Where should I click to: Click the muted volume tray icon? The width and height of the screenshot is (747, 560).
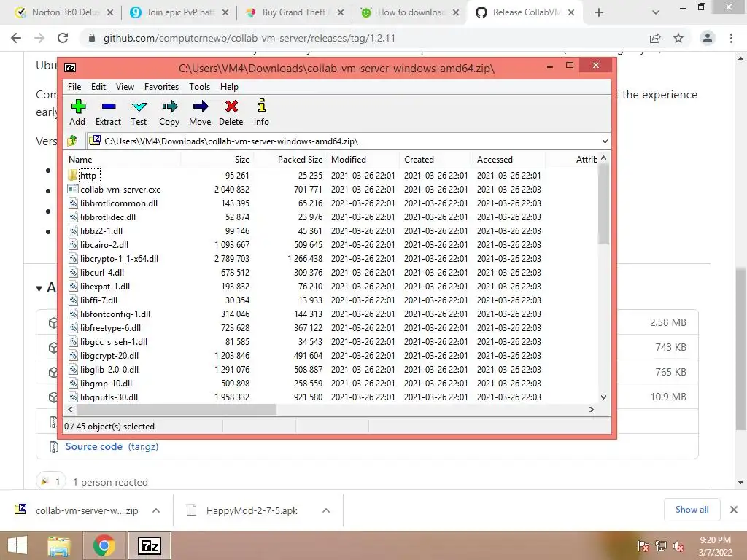[678, 546]
